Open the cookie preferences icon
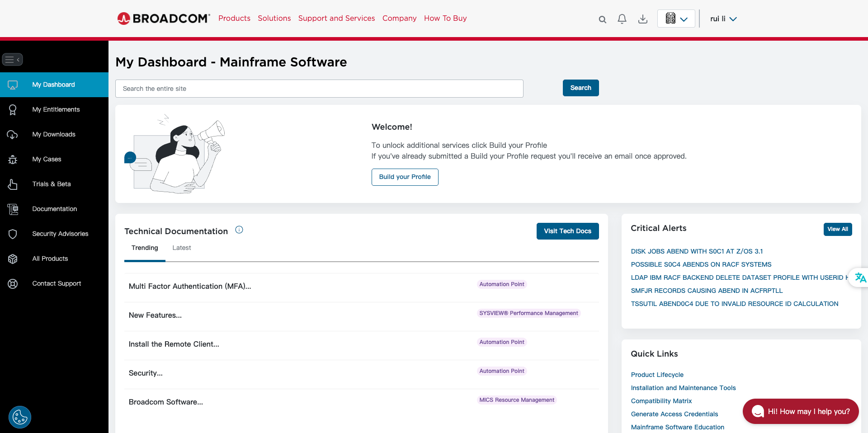 pyautogui.click(x=20, y=417)
